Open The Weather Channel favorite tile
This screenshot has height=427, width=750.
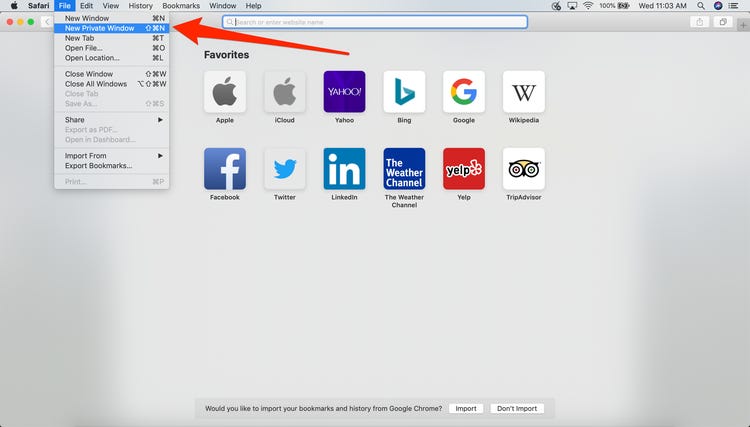click(404, 169)
